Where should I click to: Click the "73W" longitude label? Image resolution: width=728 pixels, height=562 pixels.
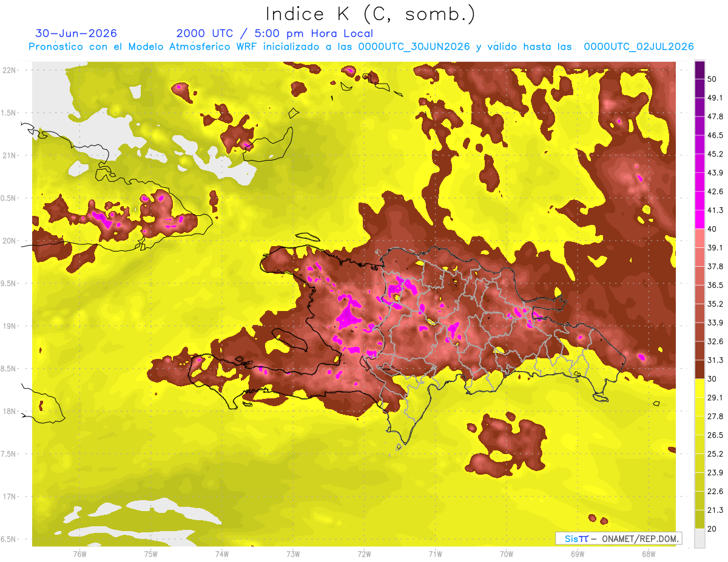(x=293, y=554)
